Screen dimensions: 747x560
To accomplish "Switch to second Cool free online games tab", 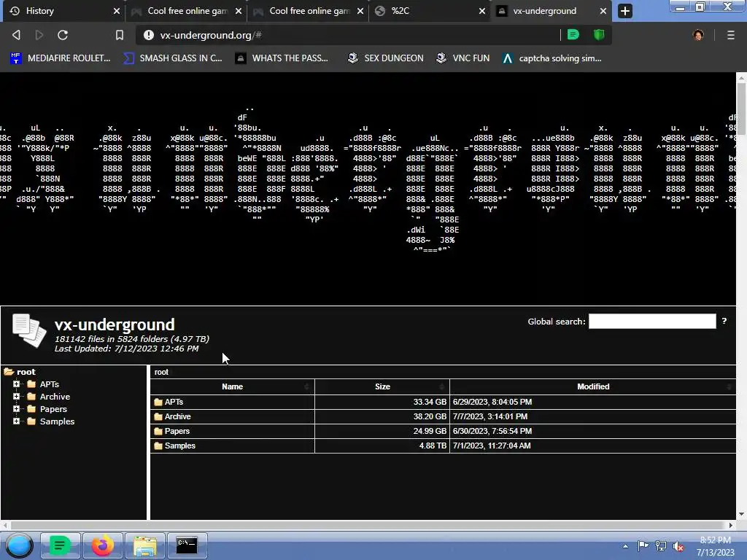I will tap(309, 11).
